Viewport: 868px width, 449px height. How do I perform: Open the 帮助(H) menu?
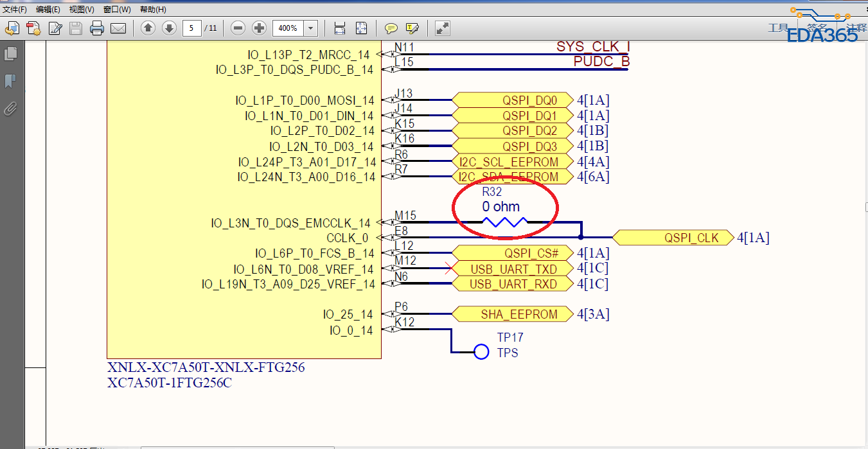click(153, 10)
